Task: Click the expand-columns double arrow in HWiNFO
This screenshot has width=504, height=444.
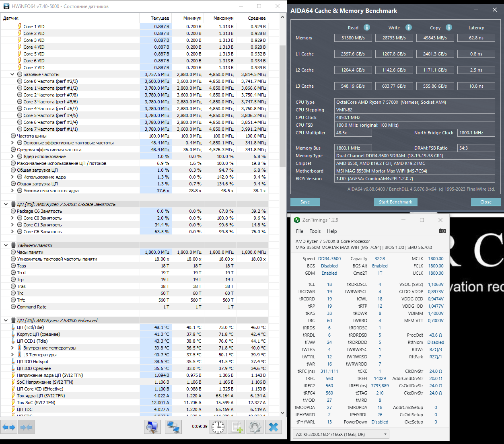Action: (x=9, y=427)
